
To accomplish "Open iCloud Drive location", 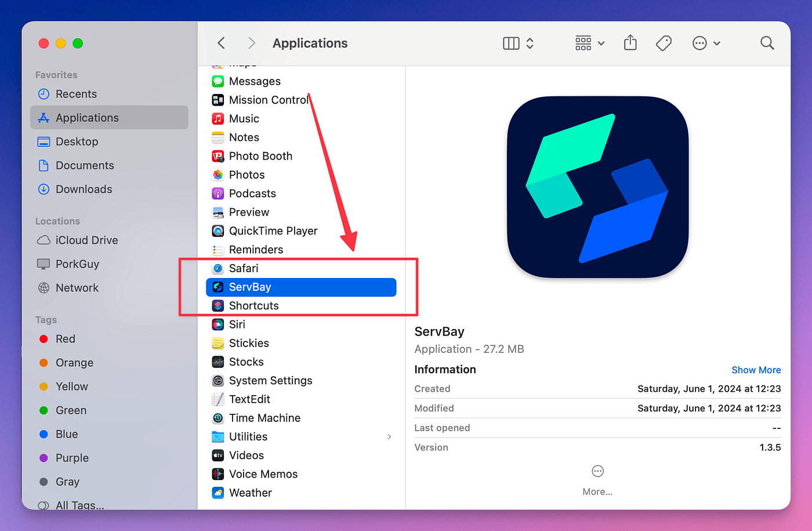I will pyautogui.click(x=109, y=240).
